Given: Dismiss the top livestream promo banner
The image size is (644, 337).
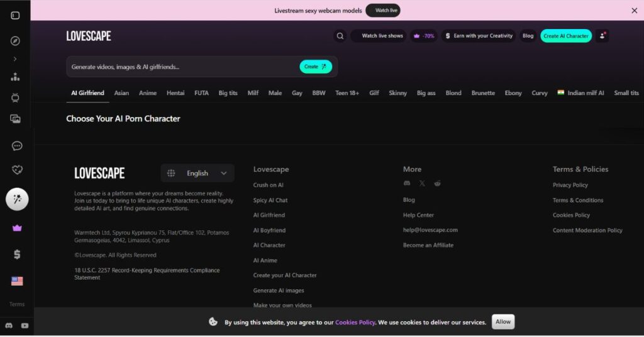Looking at the screenshot, I should coord(634,11).
